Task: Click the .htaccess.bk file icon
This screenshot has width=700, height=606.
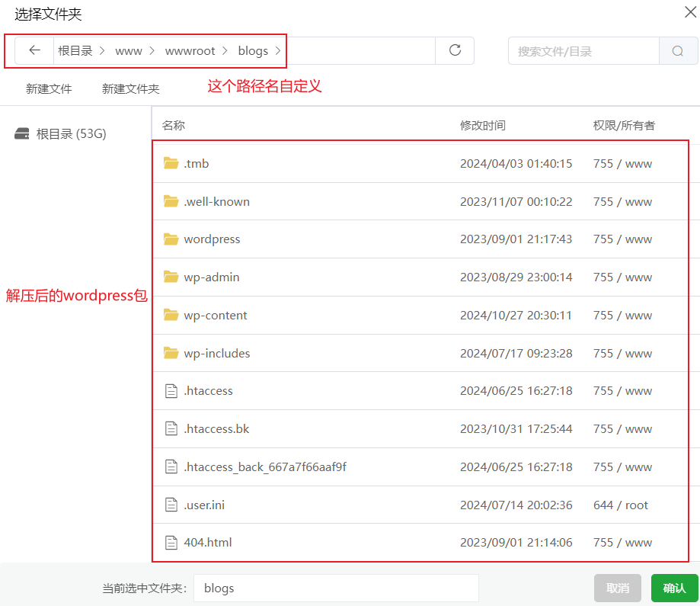Action: (x=171, y=429)
